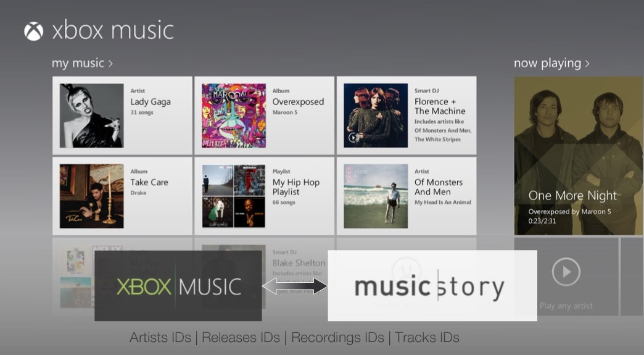
Task: Click the Xbox logo icon
Action: (x=34, y=31)
